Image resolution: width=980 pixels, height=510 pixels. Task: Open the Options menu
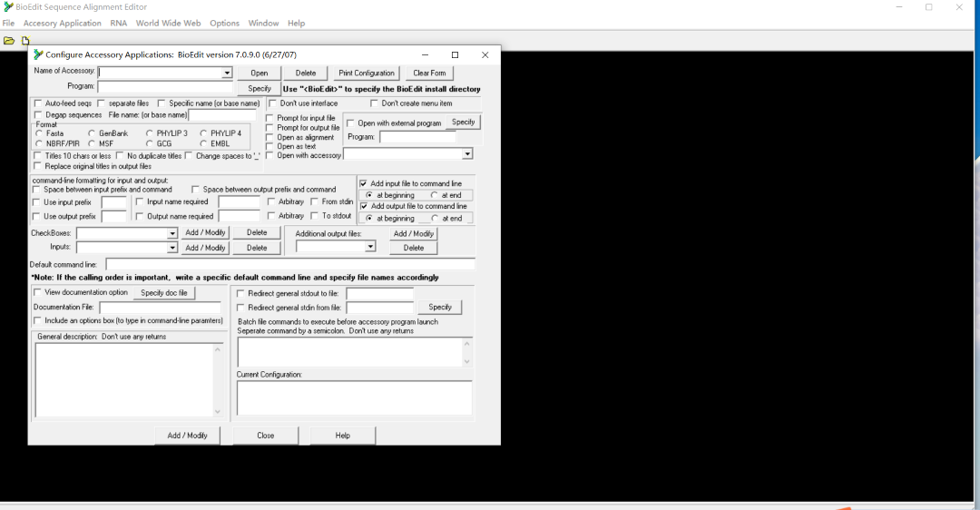[224, 23]
